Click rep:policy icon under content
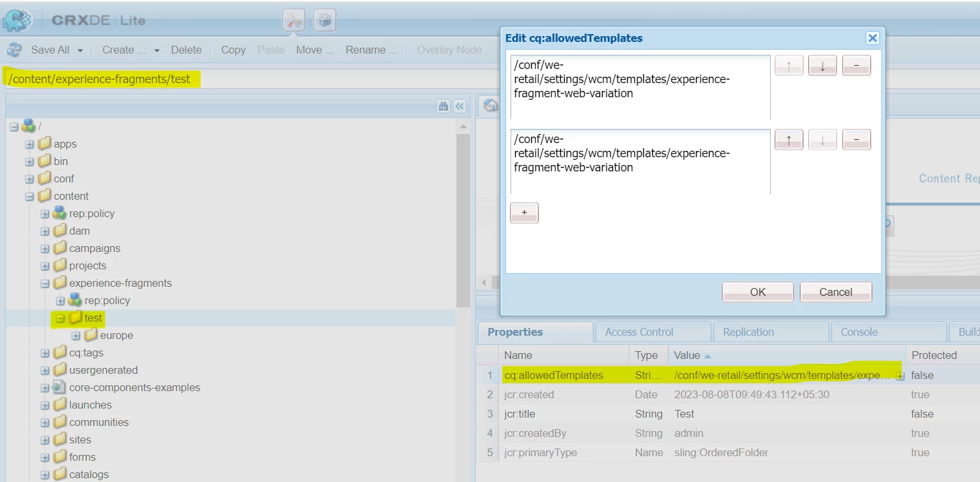Viewport: 980px width, 482px height. (x=59, y=213)
